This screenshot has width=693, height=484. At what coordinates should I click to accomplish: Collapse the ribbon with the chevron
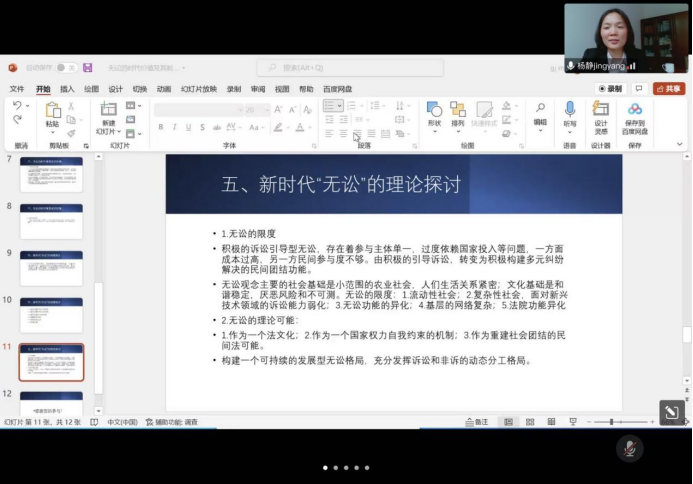coord(679,145)
